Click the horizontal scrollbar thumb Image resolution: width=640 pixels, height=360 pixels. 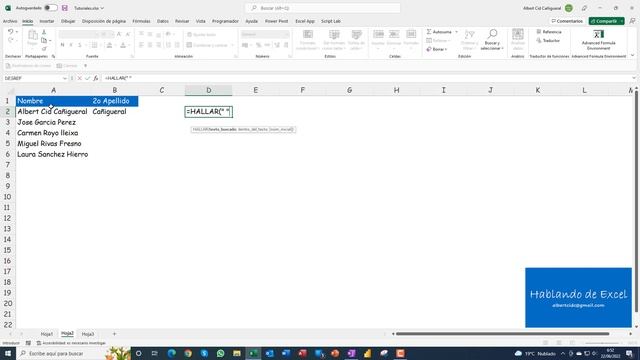point(502,333)
